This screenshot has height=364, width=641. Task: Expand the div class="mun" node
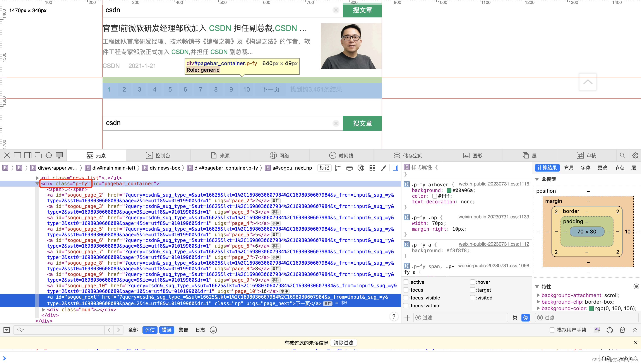click(x=43, y=310)
